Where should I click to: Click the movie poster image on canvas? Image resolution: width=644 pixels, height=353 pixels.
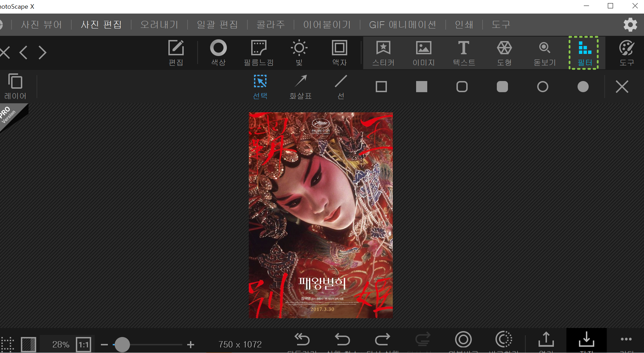click(321, 215)
